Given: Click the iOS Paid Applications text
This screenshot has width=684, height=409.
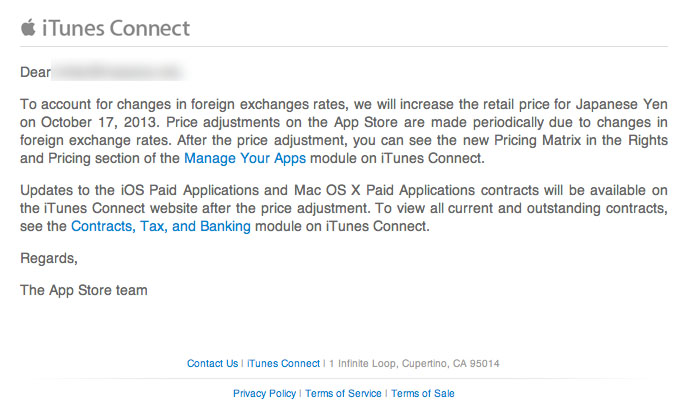Looking at the screenshot, I should (190, 190).
